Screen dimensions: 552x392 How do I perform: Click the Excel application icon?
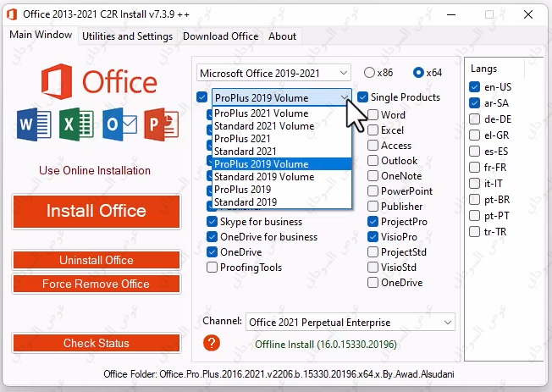coord(76,124)
